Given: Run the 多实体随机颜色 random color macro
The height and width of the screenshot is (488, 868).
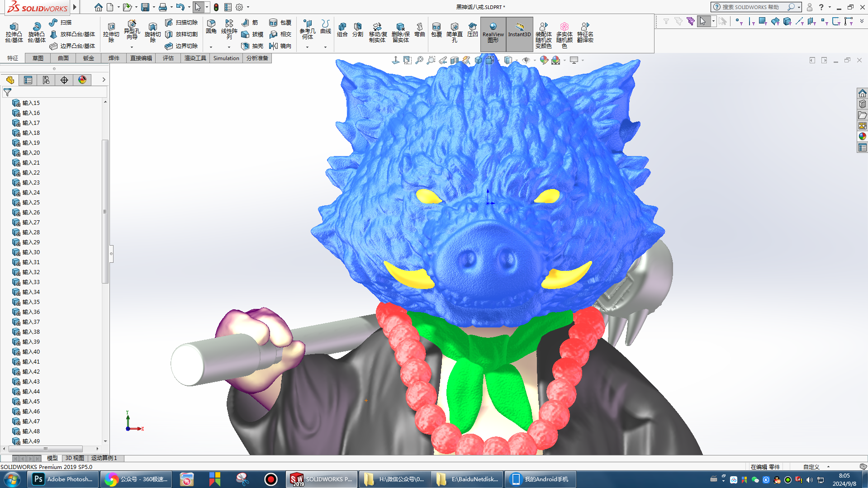Looking at the screenshot, I should 564,35.
